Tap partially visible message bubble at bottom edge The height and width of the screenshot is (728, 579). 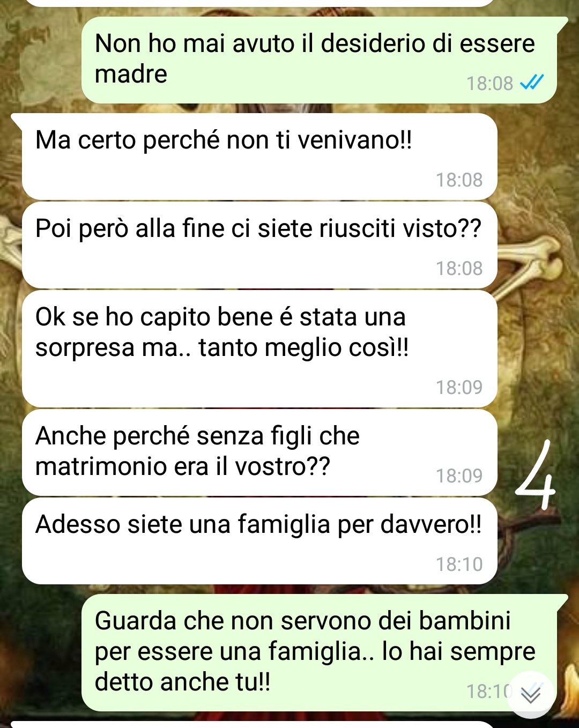coord(252,724)
